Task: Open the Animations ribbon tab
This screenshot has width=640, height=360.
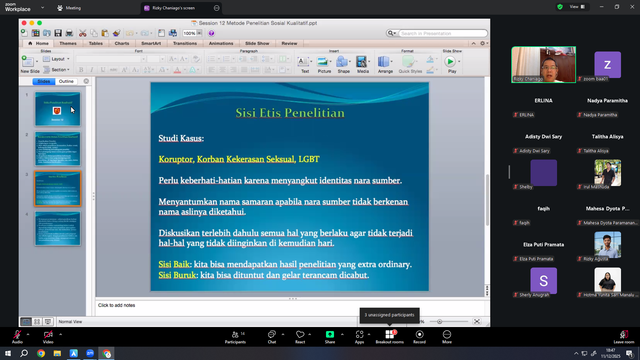Action: 221,43
